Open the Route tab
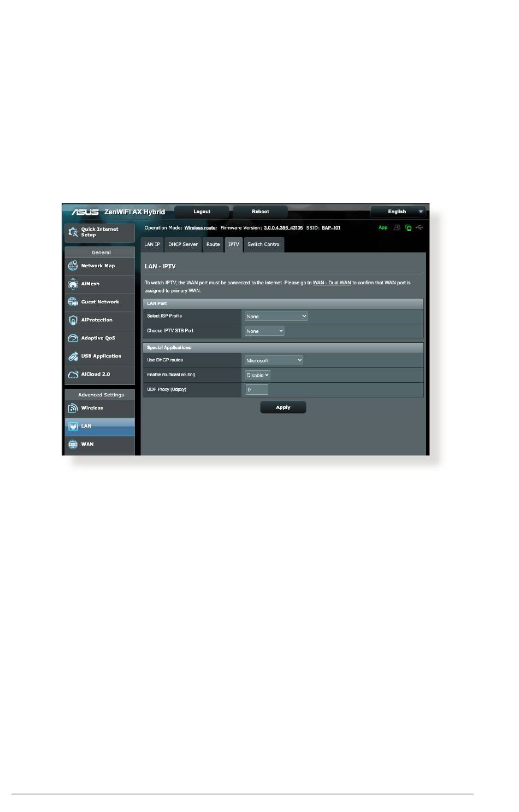This screenshot has width=519, height=812. click(x=213, y=244)
